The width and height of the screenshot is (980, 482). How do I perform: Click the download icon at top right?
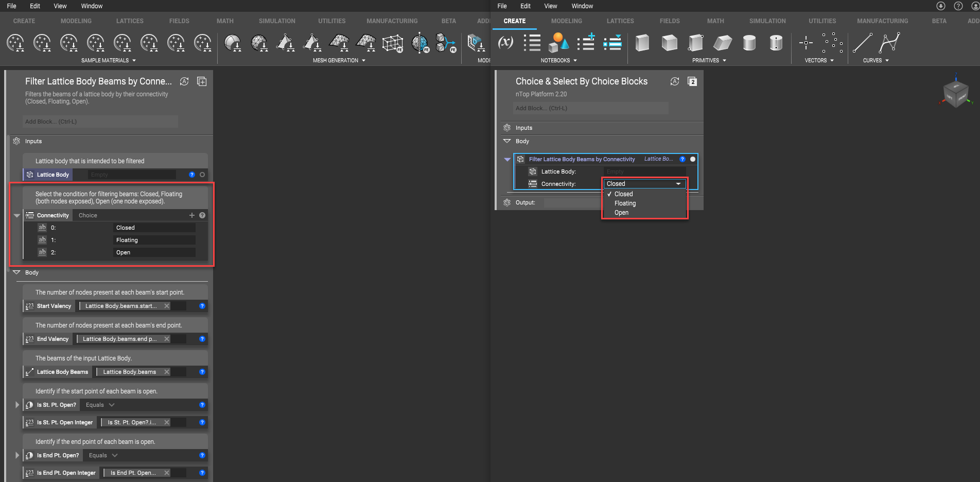(x=941, y=6)
